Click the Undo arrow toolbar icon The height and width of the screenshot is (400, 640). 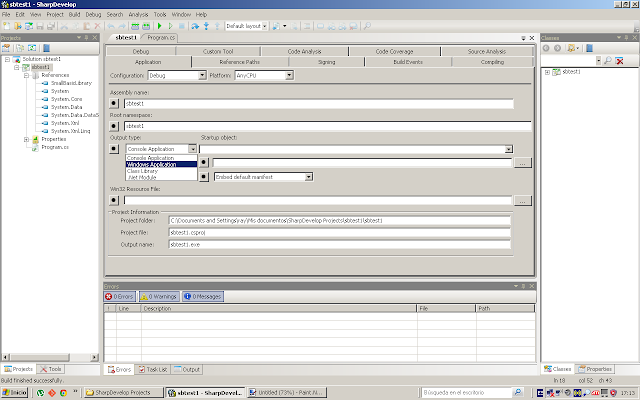pos(111,26)
